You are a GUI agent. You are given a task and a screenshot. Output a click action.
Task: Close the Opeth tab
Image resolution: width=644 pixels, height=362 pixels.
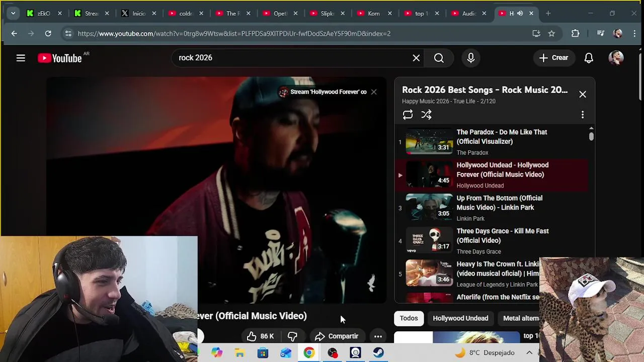click(x=295, y=14)
